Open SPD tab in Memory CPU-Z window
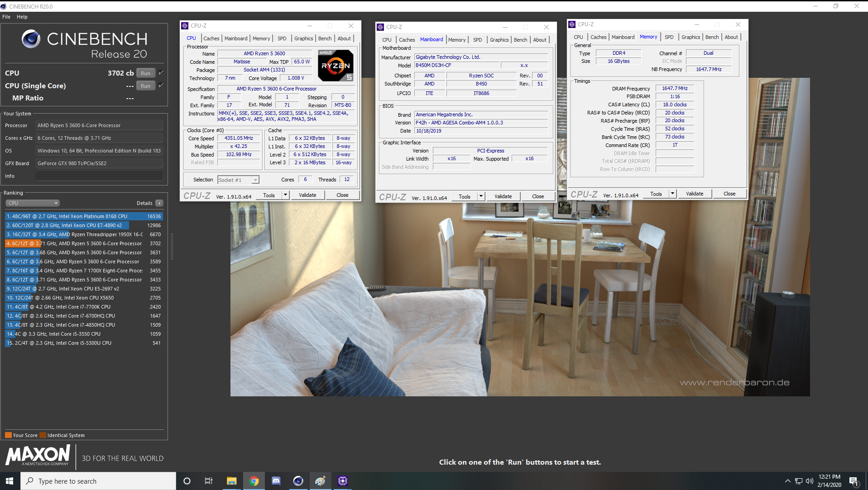This screenshot has height=490, width=868. pyautogui.click(x=669, y=37)
